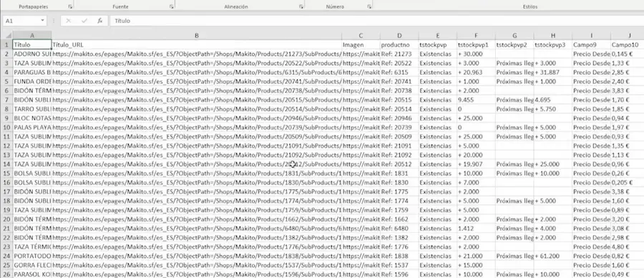This screenshot has width=644, height=278.
Task: Select the title cell 'FUNDA ORDE'
Action: (x=32, y=82)
